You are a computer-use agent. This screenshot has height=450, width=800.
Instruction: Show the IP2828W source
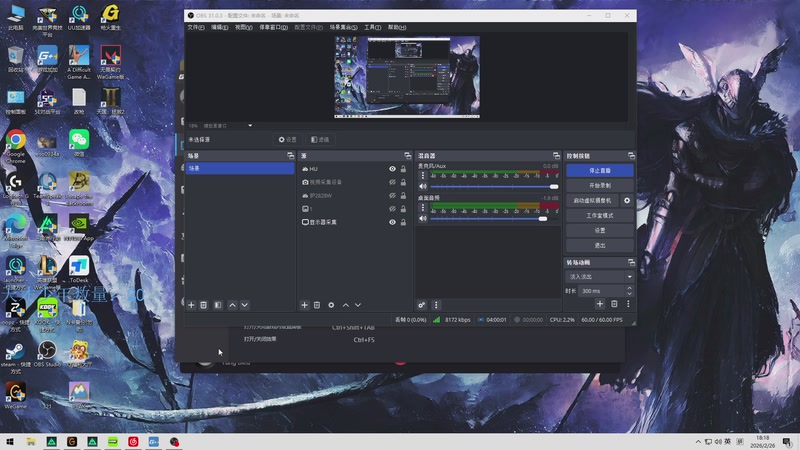392,195
